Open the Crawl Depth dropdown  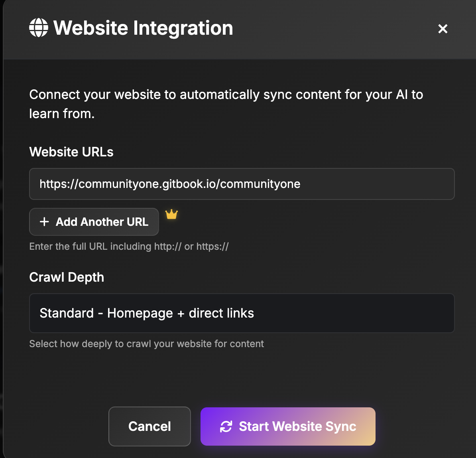coord(242,313)
